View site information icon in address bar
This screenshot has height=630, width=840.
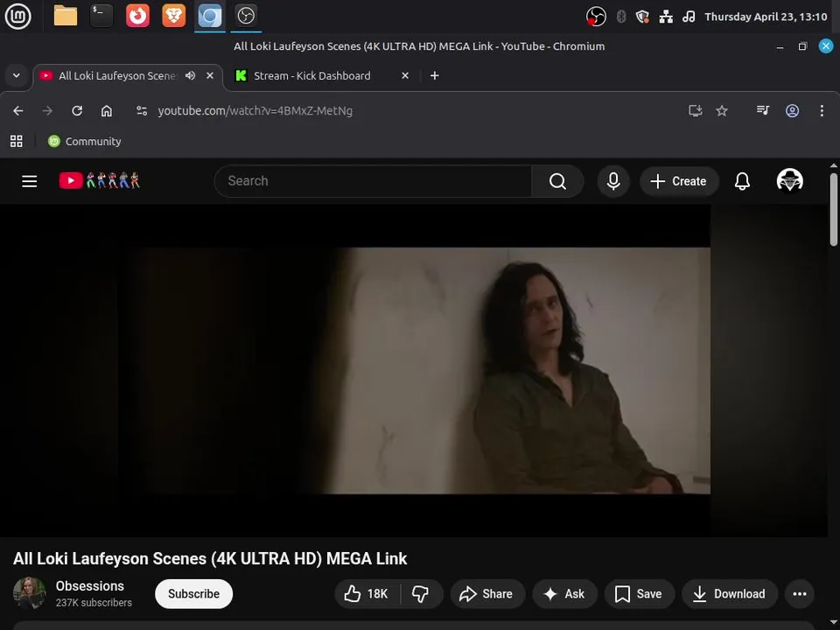tap(142, 111)
